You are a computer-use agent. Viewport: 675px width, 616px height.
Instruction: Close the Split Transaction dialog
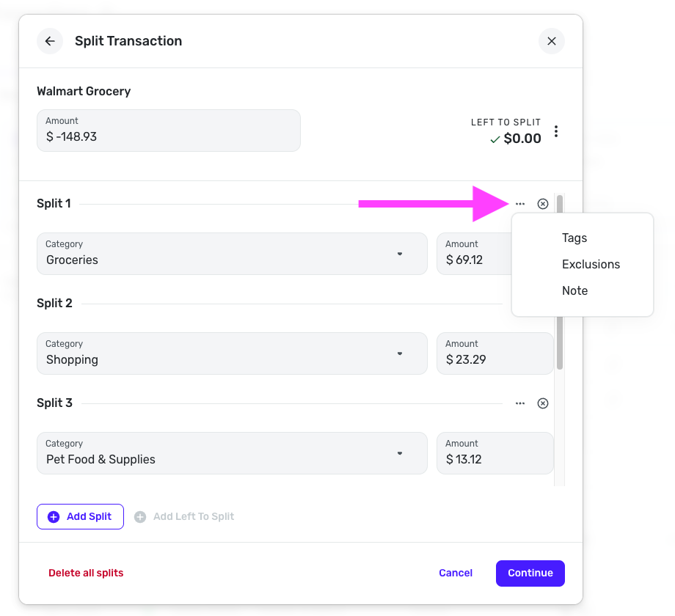tap(552, 41)
